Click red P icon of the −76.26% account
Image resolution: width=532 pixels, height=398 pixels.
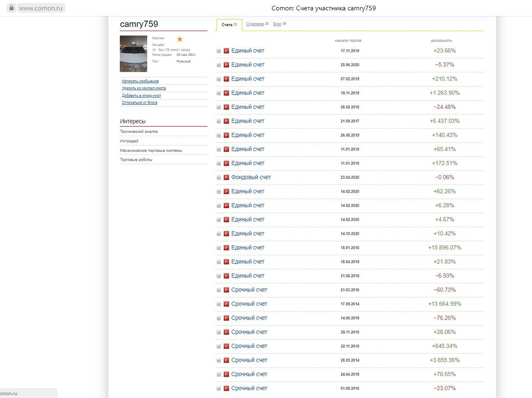[x=226, y=318]
